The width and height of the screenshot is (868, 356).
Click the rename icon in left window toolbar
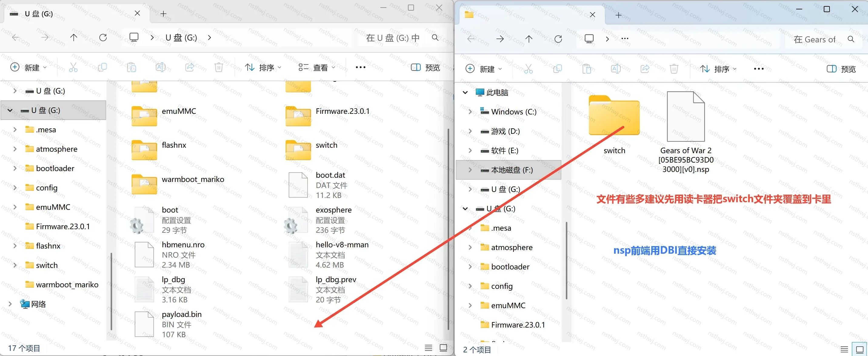point(160,67)
